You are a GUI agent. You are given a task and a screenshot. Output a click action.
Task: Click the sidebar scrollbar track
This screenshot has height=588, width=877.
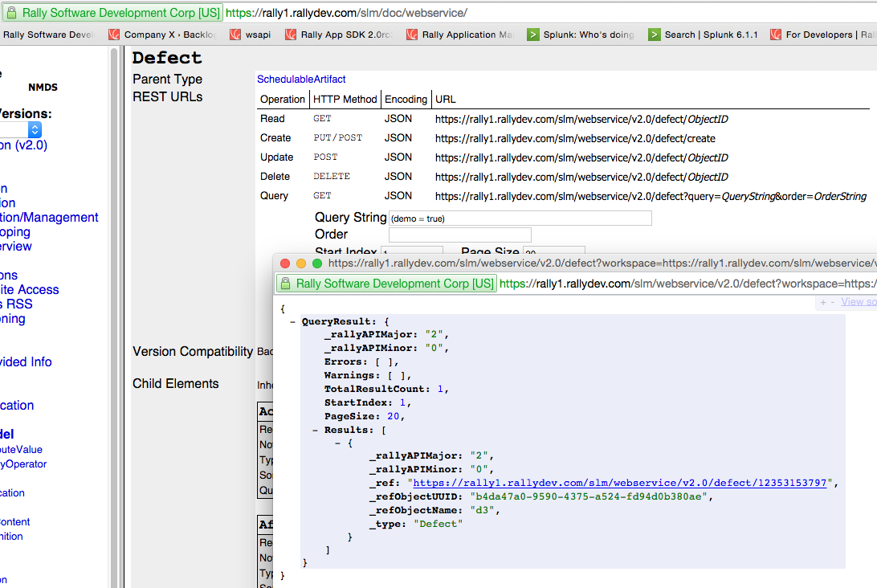pyautogui.click(x=115, y=321)
